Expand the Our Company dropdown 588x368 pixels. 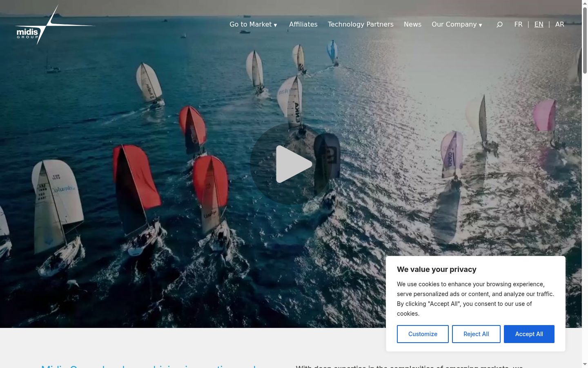tap(457, 25)
